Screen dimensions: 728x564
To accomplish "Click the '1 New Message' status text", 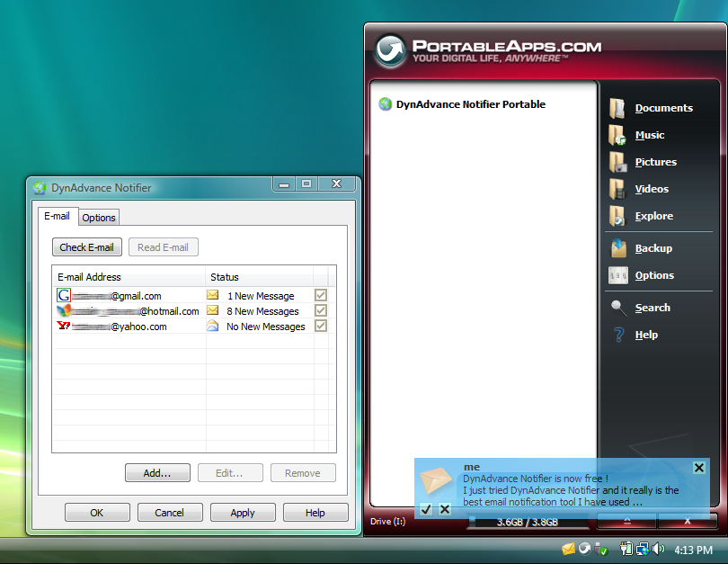I will (261, 296).
